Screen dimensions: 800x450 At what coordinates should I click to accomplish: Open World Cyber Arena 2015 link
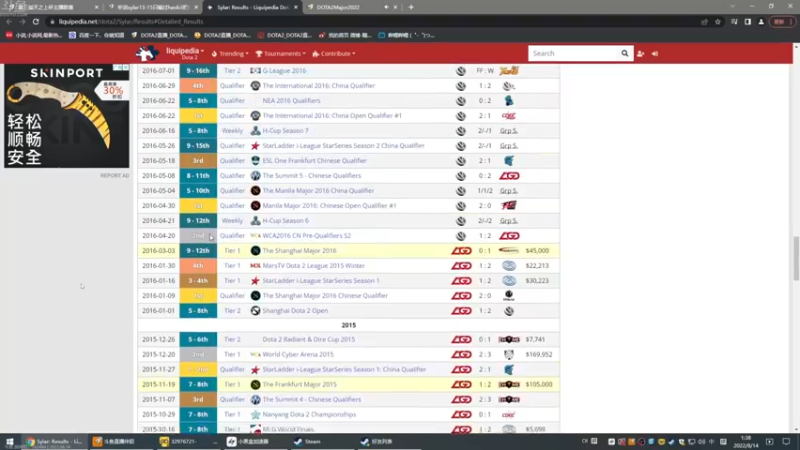(297, 354)
